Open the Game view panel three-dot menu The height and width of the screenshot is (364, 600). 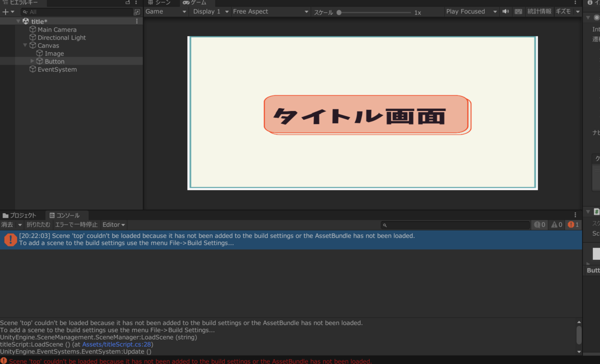(575, 2)
